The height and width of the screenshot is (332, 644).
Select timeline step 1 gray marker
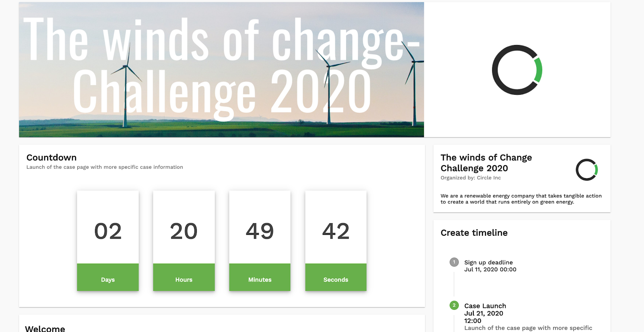pos(454,262)
